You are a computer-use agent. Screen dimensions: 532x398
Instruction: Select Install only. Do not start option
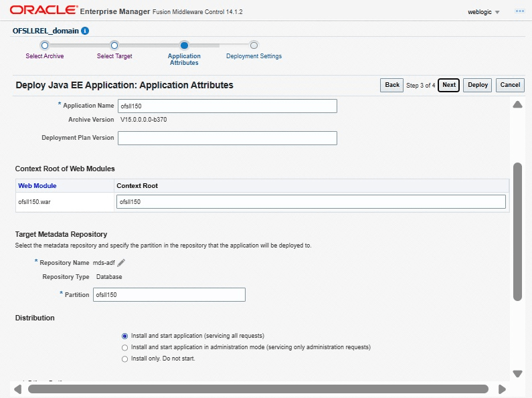pyautogui.click(x=125, y=359)
